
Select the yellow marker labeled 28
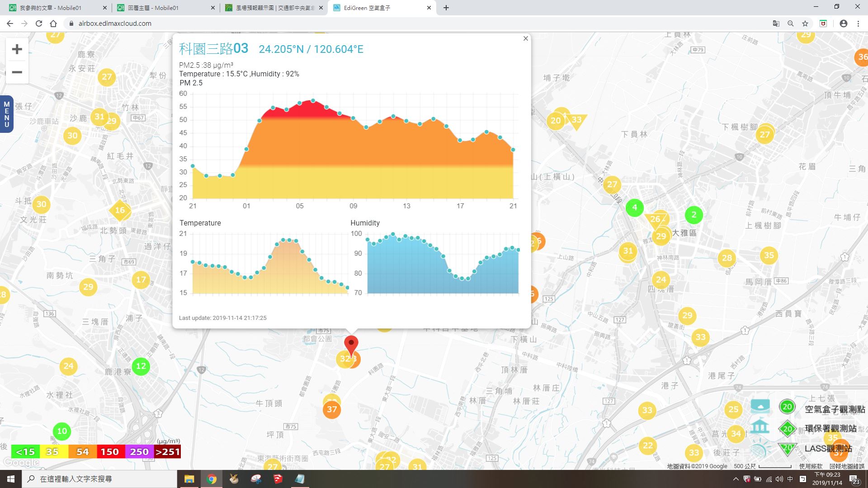point(727,258)
